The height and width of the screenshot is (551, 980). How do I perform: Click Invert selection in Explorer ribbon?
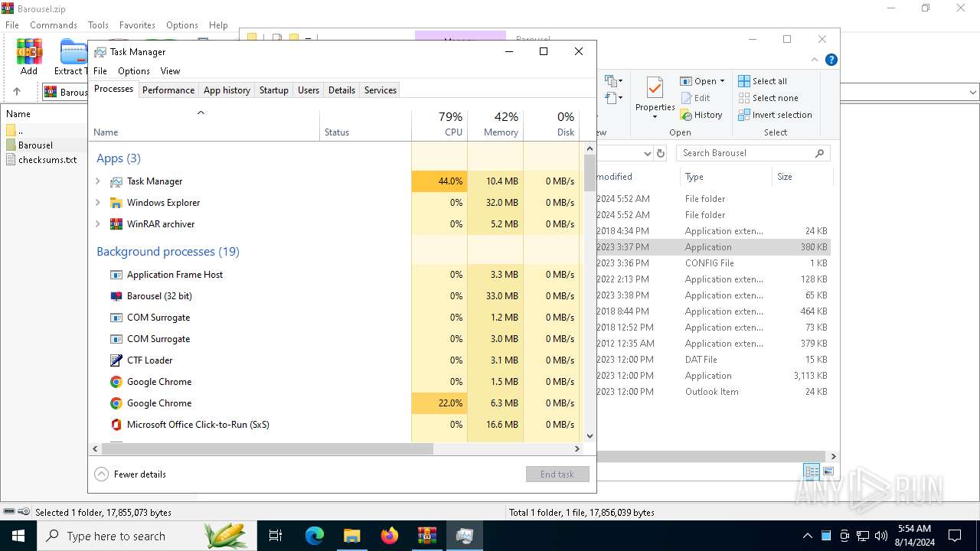tap(775, 115)
